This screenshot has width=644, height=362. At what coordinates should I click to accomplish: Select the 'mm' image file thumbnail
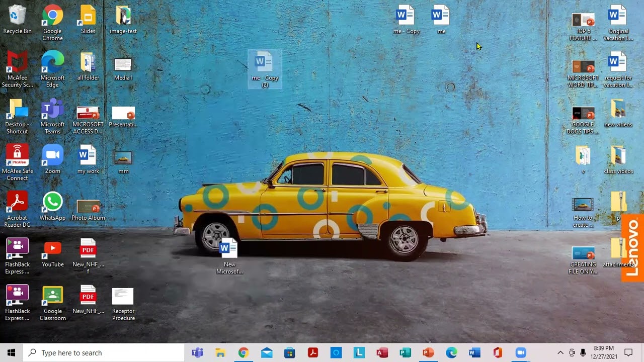[123, 162]
